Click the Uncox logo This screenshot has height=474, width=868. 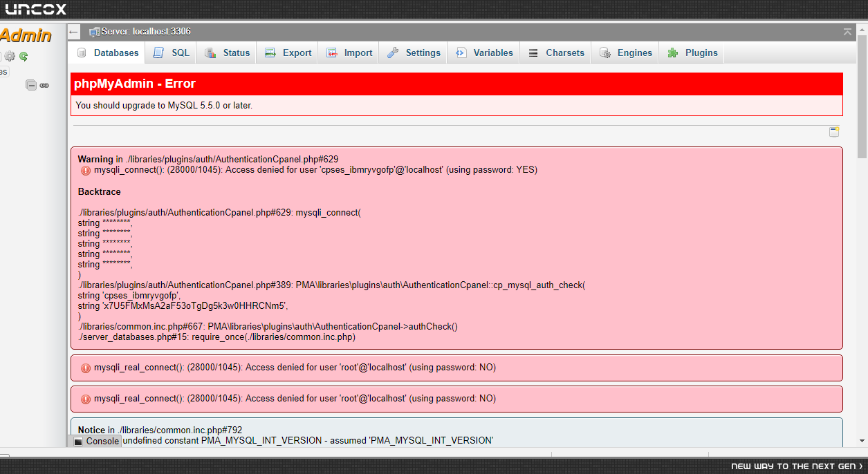click(x=37, y=9)
